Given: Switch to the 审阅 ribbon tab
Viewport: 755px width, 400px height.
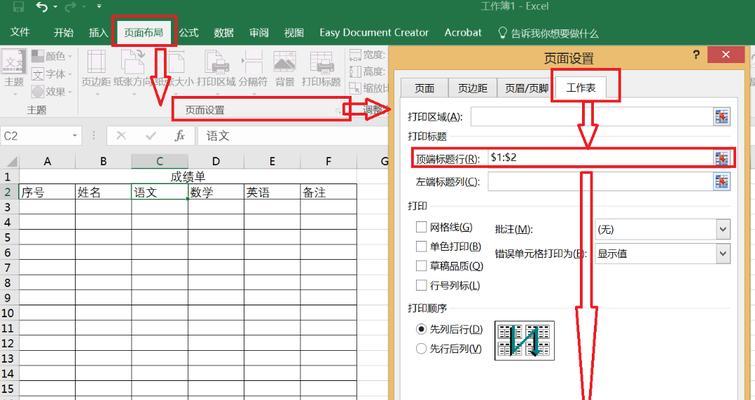Looking at the screenshot, I should point(259,33).
